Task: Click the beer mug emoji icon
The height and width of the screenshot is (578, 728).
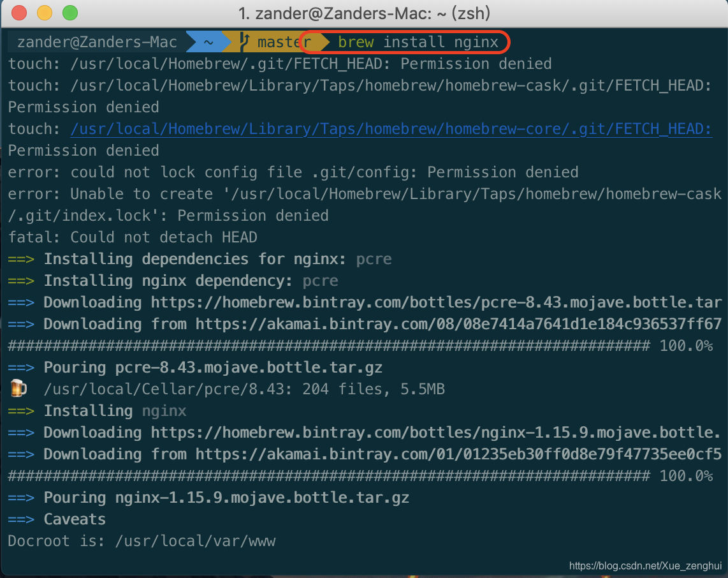Action: point(18,389)
